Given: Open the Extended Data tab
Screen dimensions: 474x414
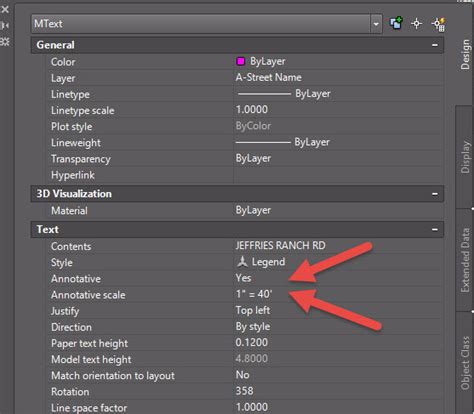Looking at the screenshot, I should point(465,260).
